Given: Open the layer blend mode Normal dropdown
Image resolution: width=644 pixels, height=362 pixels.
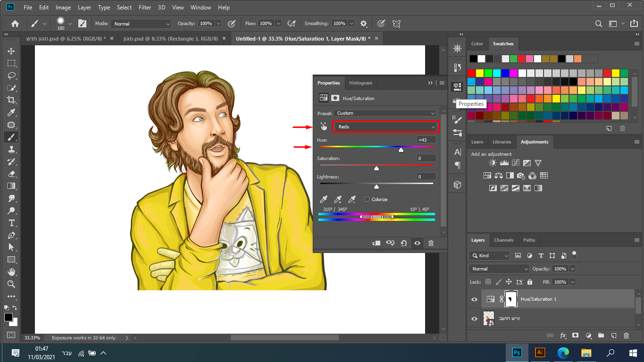Looking at the screenshot, I should pyautogui.click(x=499, y=269).
